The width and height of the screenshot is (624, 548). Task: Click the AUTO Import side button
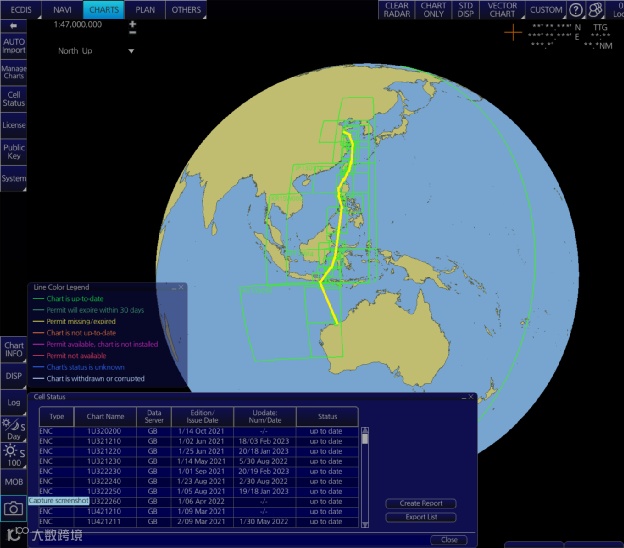[x=14, y=46]
